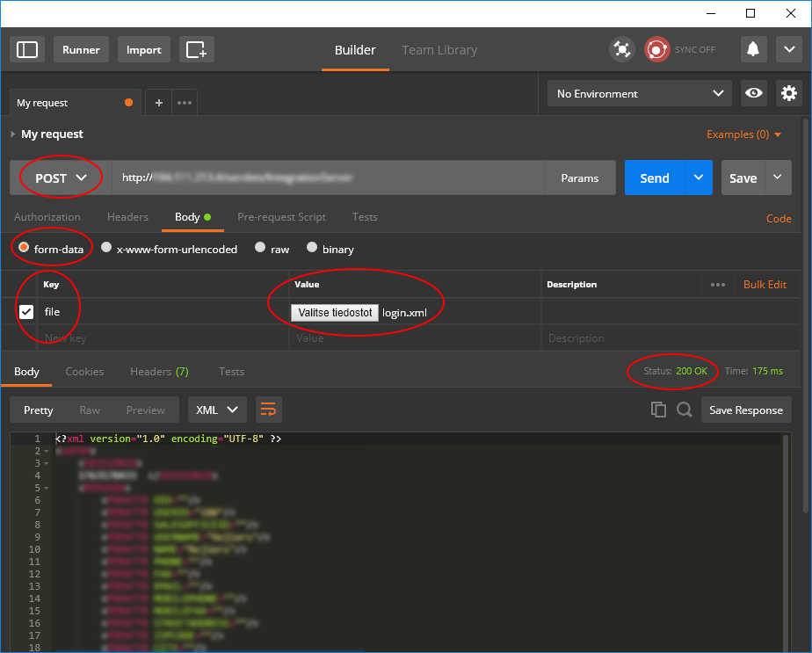
Task: Click Valitse tiedostot file chooser button
Action: click(x=335, y=313)
